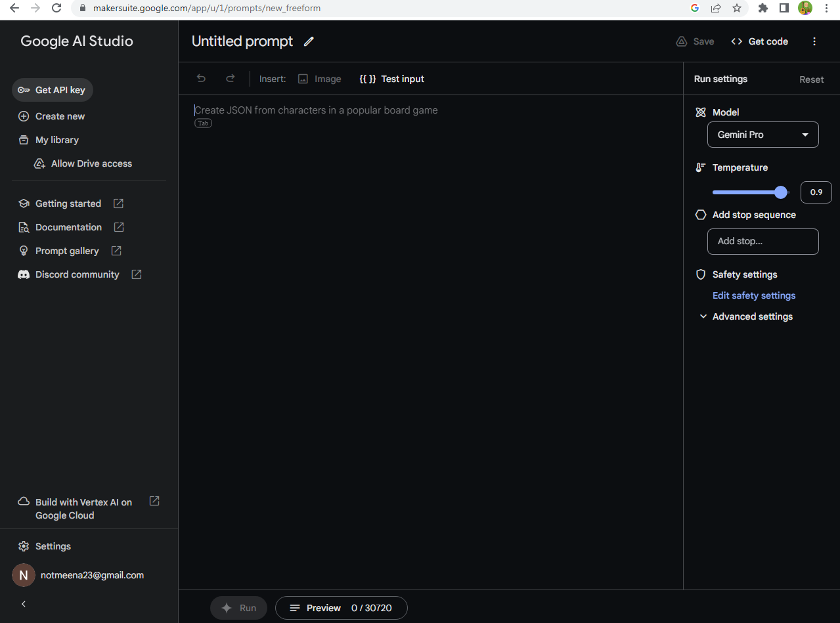Click the N account avatar
The image size is (840, 623).
(x=24, y=575)
